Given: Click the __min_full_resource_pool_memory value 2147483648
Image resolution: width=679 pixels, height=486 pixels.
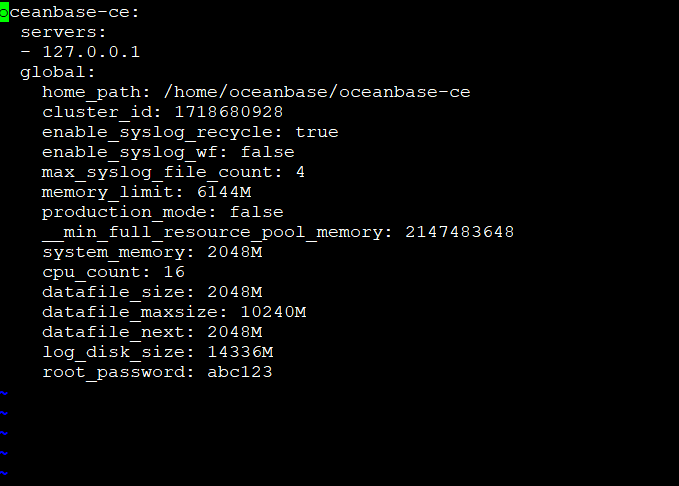Looking at the screenshot, I should [459, 232].
